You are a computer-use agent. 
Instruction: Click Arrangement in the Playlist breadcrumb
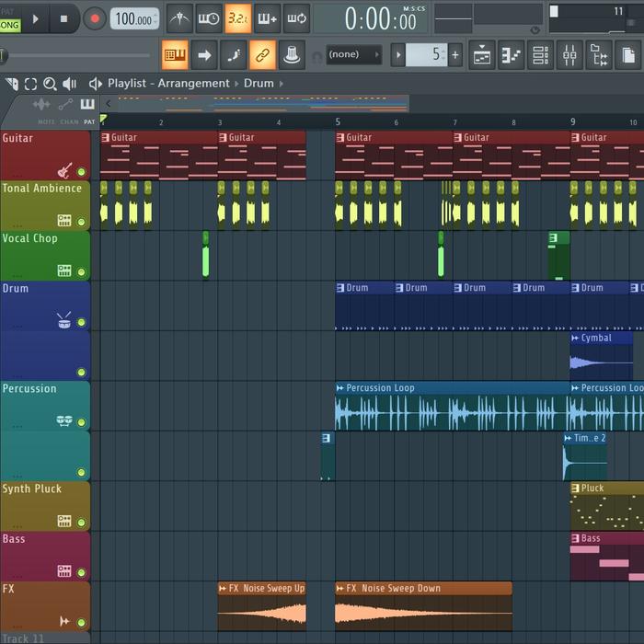coord(193,84)
